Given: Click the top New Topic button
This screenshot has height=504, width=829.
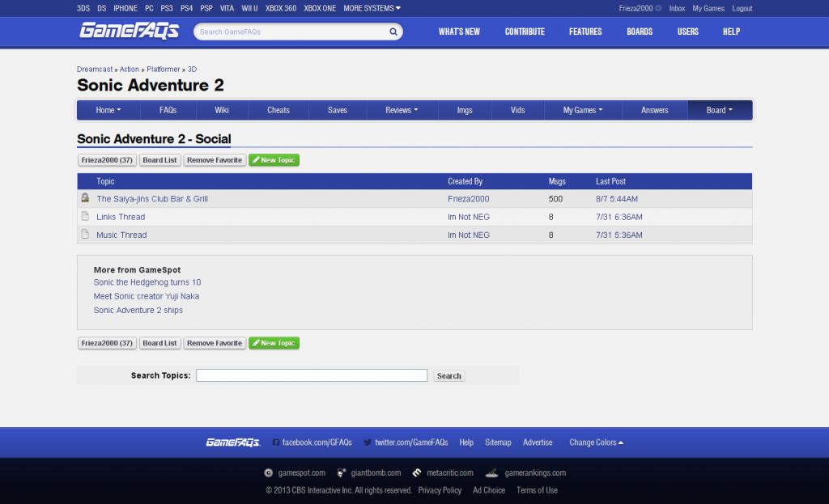Looking at the screenshot, I should tap(274, 160).
